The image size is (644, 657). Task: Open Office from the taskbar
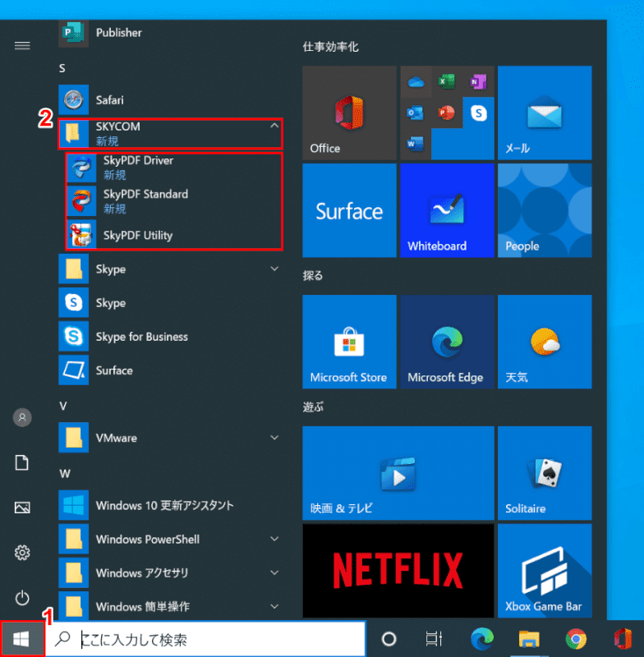[x=623, y=639]
